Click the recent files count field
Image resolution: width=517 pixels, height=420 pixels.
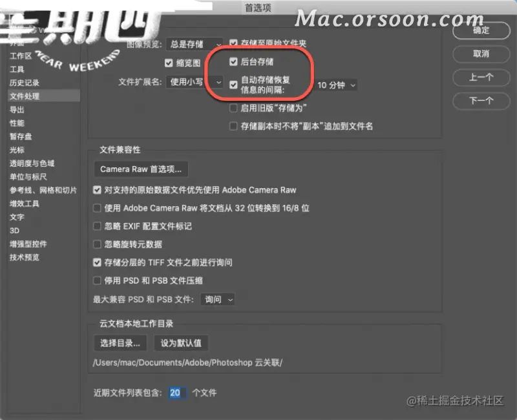(x=177, y=393)
